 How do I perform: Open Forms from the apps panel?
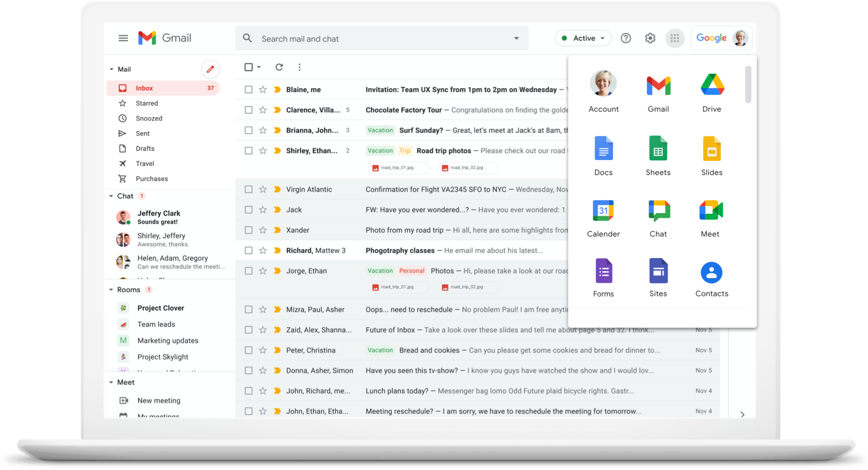point(603,278)
